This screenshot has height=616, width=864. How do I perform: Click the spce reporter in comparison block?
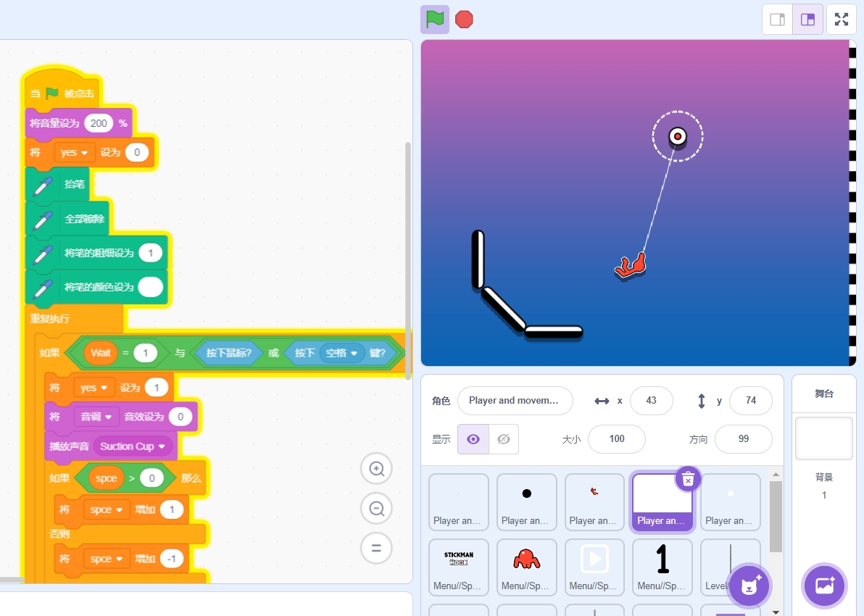(x=106, y=478)
